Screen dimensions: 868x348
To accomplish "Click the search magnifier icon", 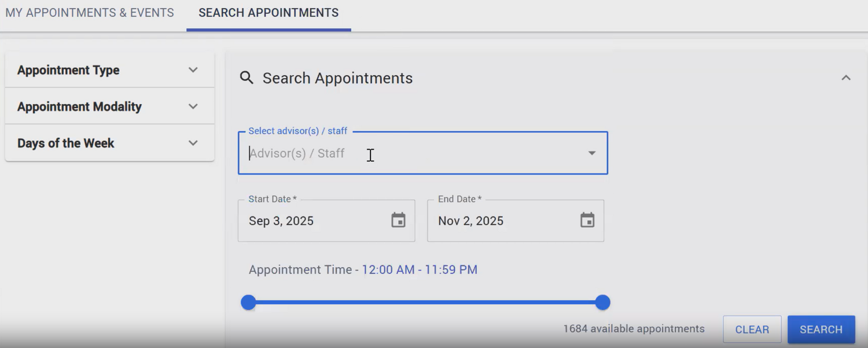I will [x=247, y=78].
